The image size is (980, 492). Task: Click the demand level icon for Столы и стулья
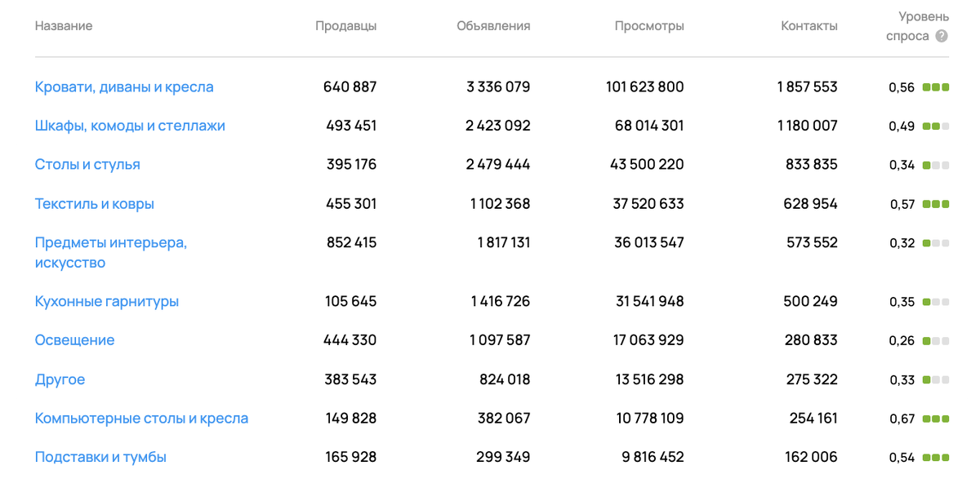pos(938,164)
